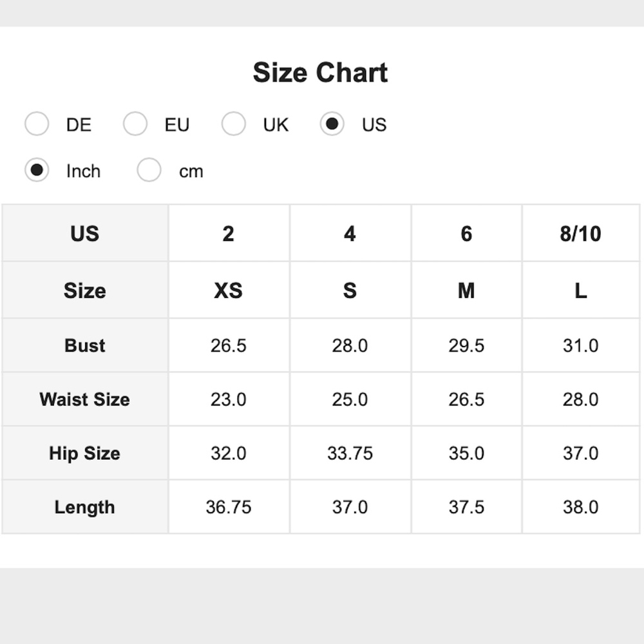Choose the EU sizing option
644x644 pixels.
click(x=135, y=124)
